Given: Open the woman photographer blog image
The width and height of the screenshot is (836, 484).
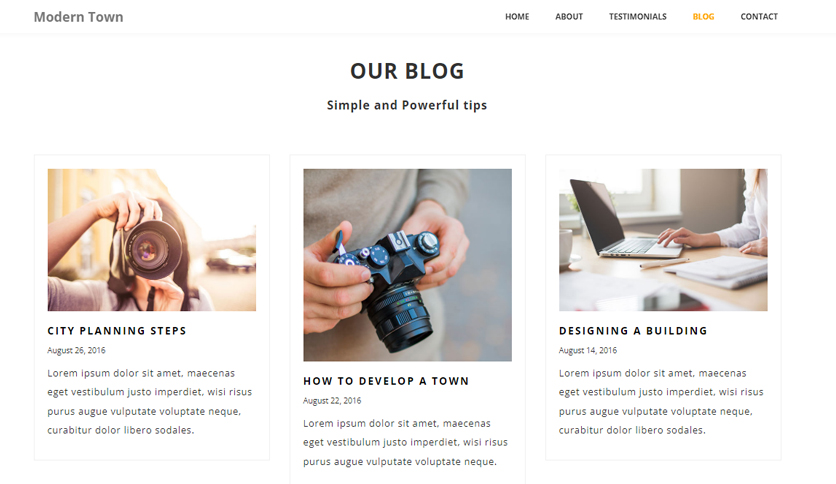Looking at the screenshot, I should (151, 240).
